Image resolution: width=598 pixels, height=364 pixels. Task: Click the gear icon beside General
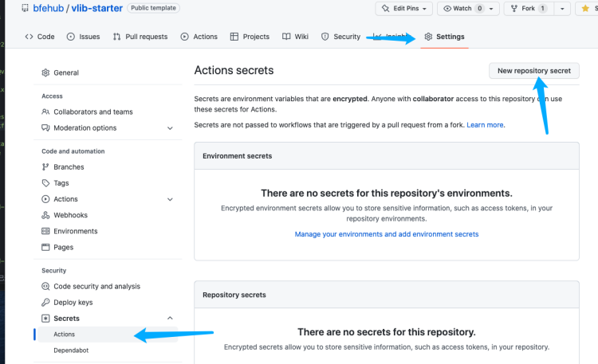click(x=45, y=72)
